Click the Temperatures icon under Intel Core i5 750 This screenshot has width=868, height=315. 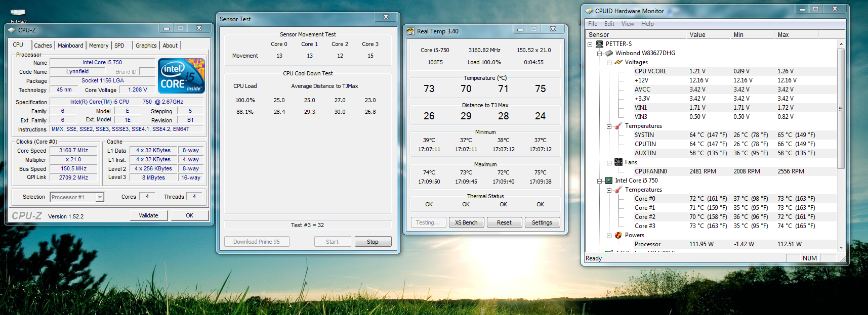(618, 190)
